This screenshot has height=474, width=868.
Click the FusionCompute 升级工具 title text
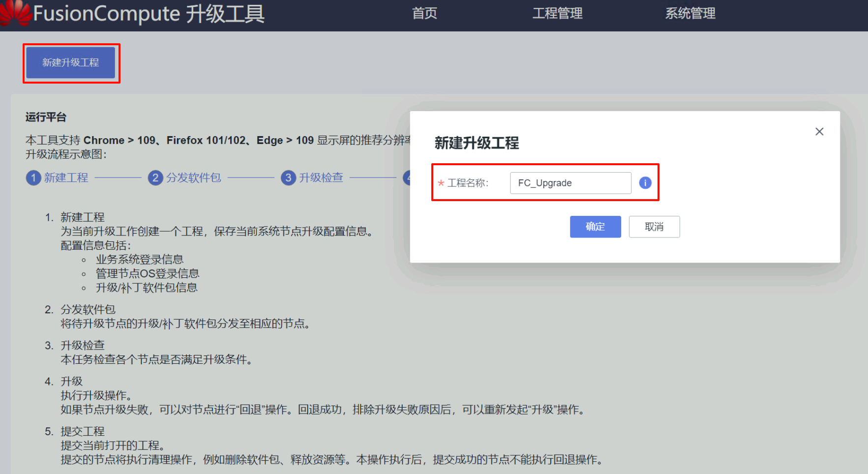(x=149, y=14)
